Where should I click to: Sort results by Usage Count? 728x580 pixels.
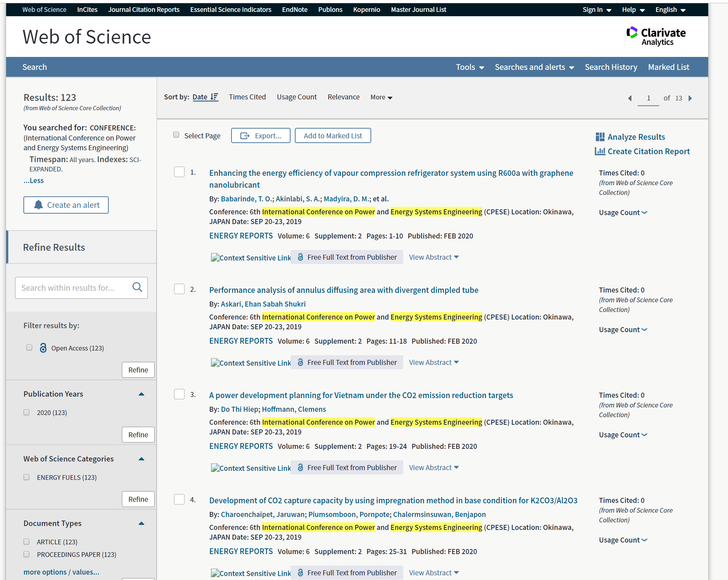(x=297, y=97)
